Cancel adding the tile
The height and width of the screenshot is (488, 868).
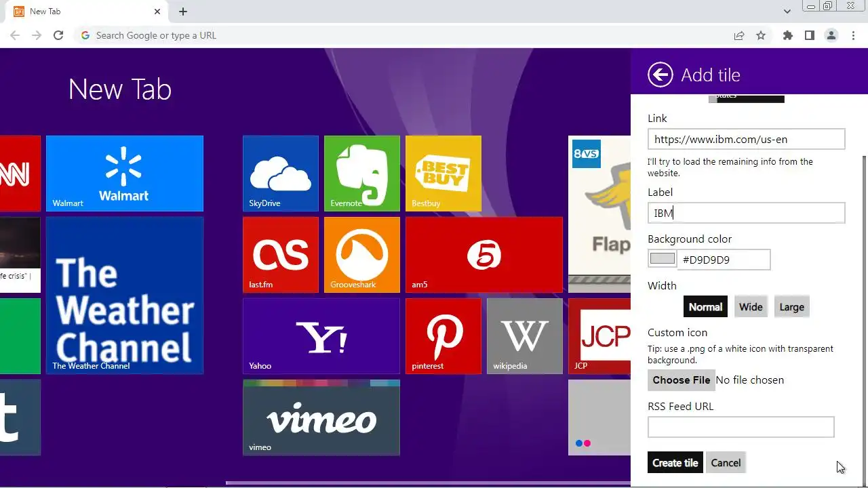pos(726,463)
